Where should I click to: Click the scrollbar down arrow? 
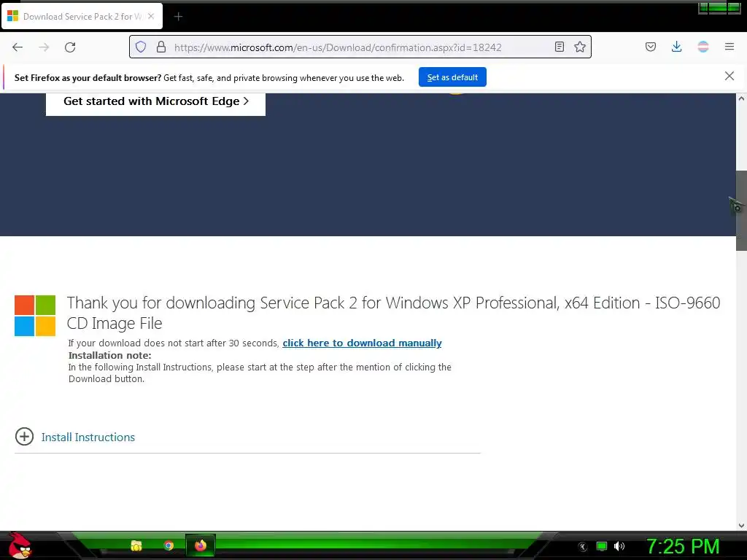pos(741,526)
